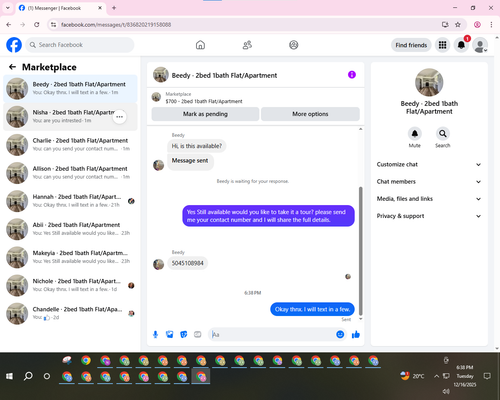Open the notifications bell
Image resolution: width=500 pixels, height=400 pixels.
(461, 45)
